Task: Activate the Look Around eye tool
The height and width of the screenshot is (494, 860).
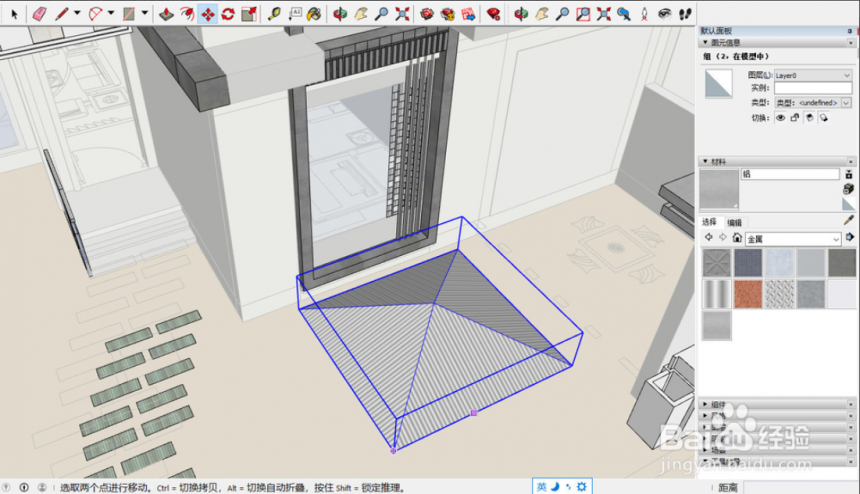Action: 665,14
